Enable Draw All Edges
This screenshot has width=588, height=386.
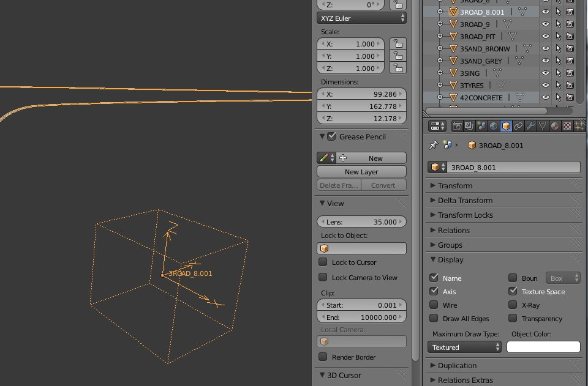(x=434, y=318)
